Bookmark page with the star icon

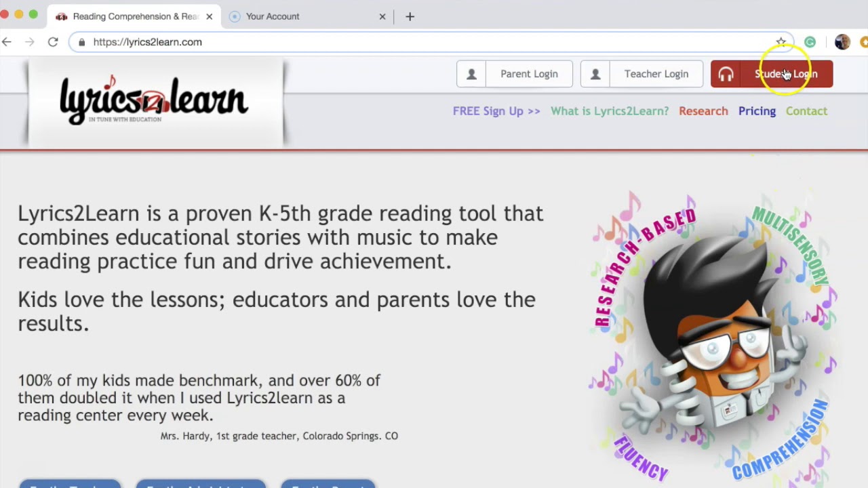pos(781,42)
